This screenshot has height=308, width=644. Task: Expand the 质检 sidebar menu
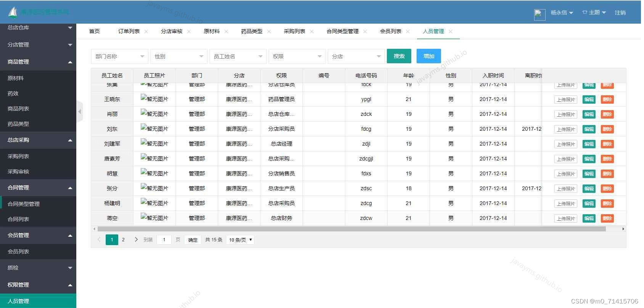38,268
